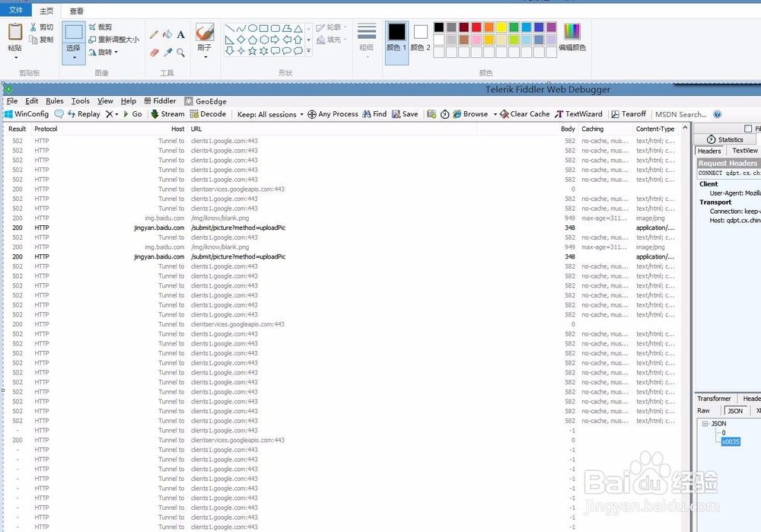Open the Fiddler Rules menu
The image size is (761, 532).
[x=54, y=101]
